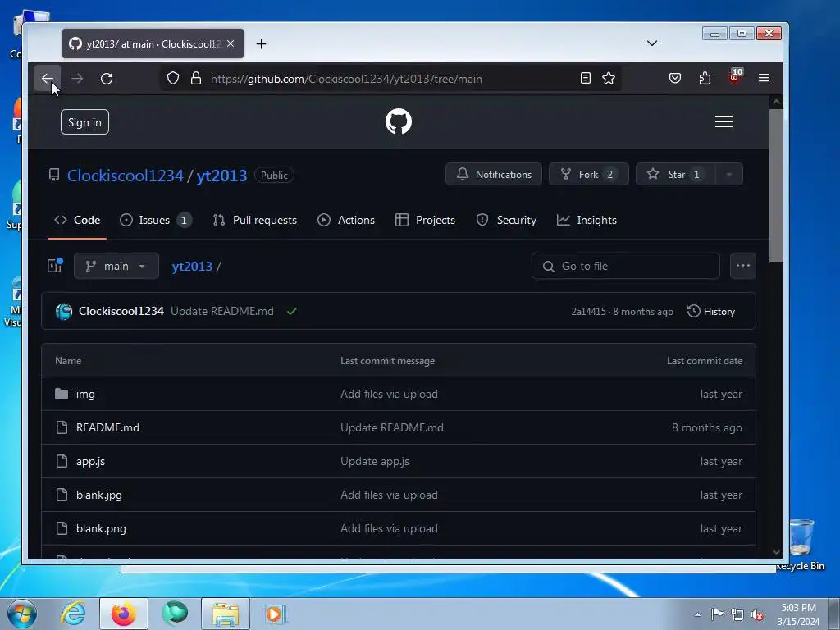The height and width of the screenshot is (630, 840).
Task: Expand the Star lists dropdown arrow
Action: tap(729, 174)
